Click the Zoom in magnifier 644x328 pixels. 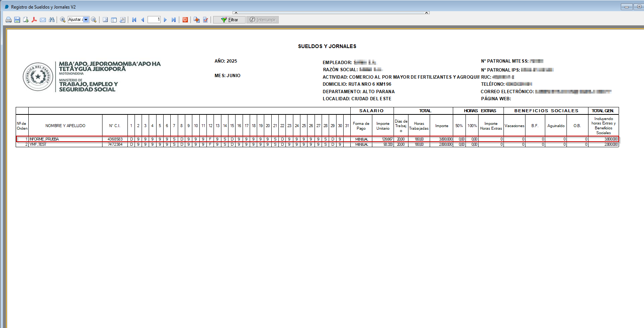63,20
